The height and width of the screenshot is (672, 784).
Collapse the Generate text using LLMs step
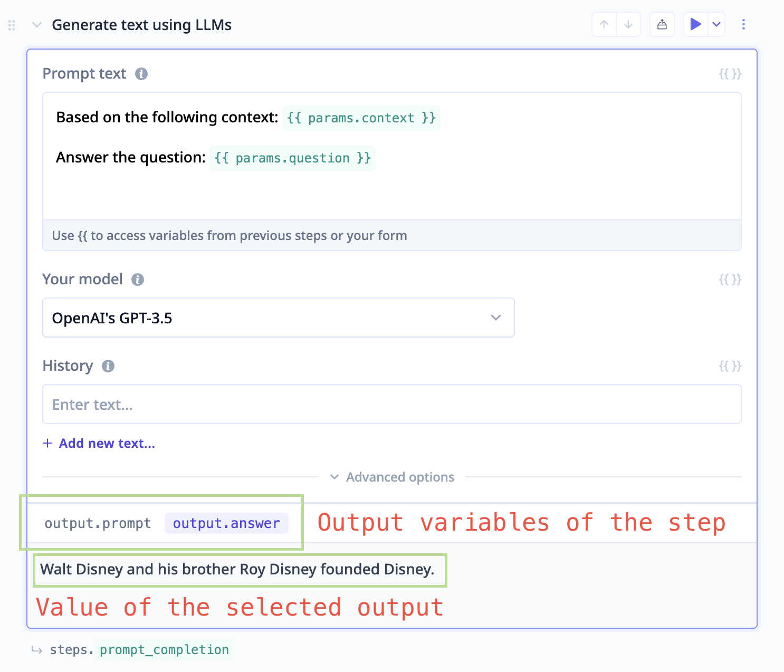pyautogui.click(x=36, y=25)
